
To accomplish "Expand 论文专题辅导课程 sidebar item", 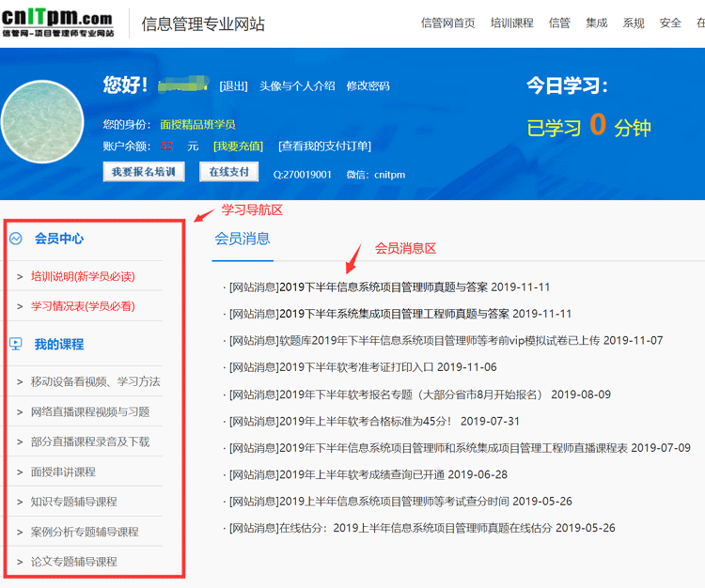I will (x=73, y=562).
